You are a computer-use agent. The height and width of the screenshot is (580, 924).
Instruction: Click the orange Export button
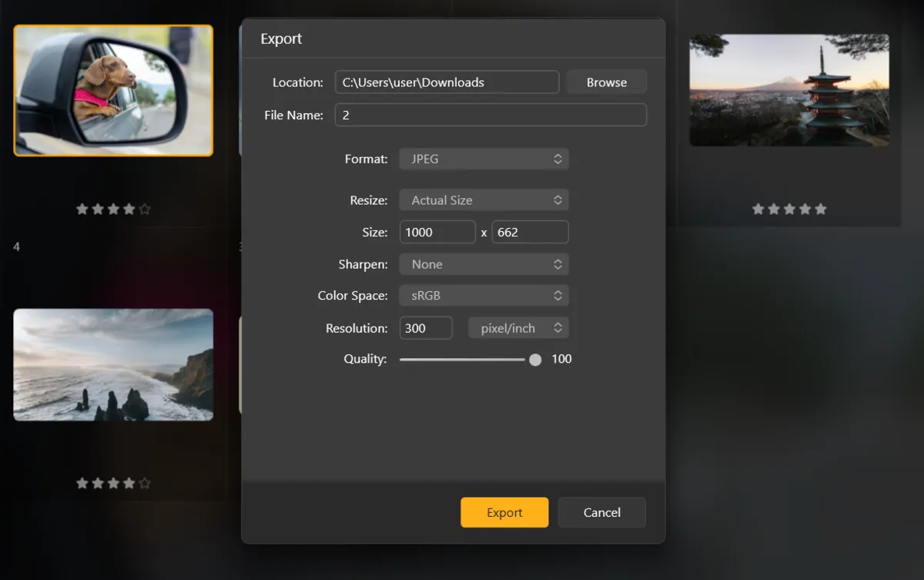504,512
